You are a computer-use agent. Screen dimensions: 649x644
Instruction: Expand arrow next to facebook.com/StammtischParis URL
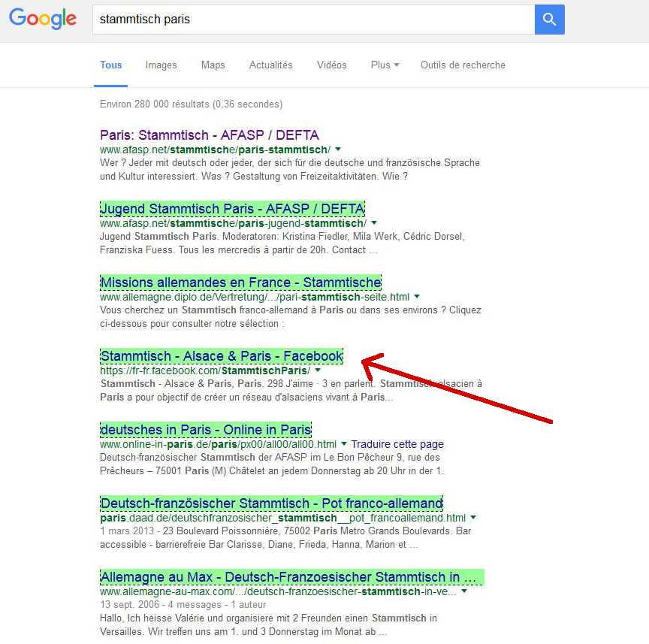coord(318,370)
